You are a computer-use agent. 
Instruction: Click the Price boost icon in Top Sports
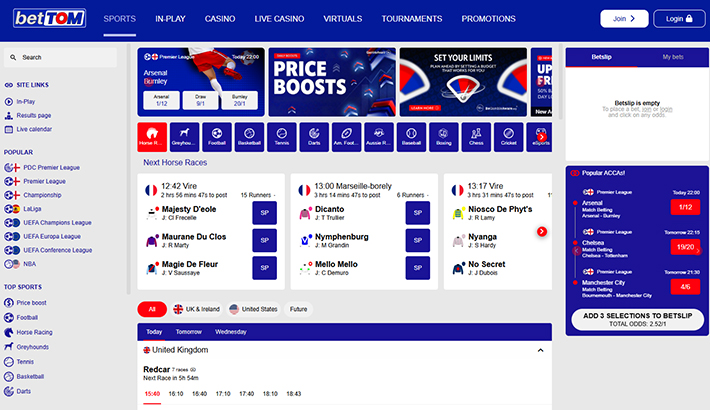[x=9, y=303]
